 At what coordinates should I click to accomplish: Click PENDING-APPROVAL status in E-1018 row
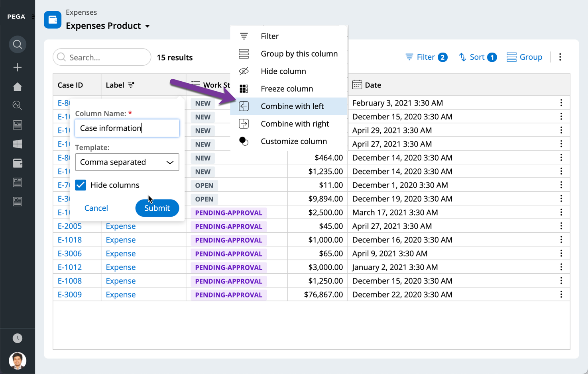coord(228,240)
